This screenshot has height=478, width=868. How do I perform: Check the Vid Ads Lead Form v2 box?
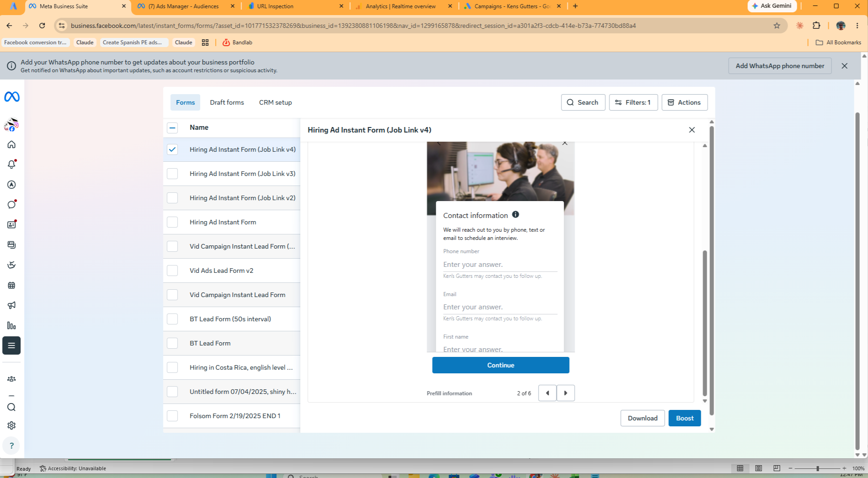(x=172, y=271)
